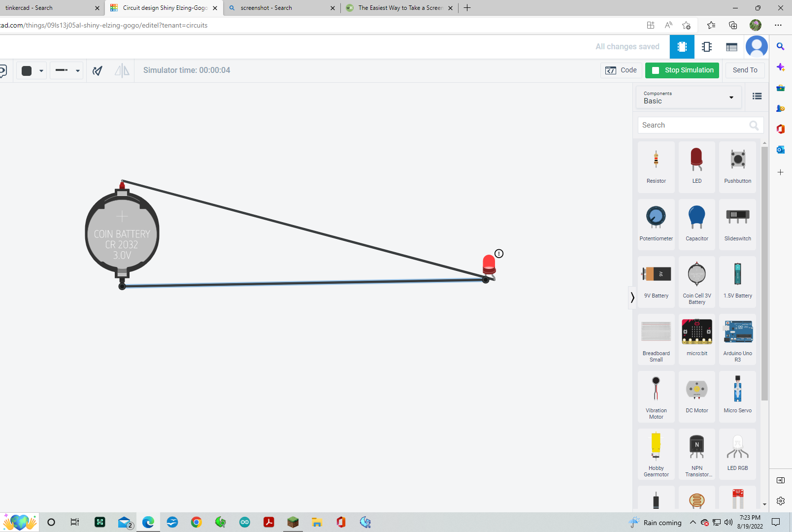
Task: Open the Components Basic dropdown
Action: pyautogui.click(x=688, y=97)
